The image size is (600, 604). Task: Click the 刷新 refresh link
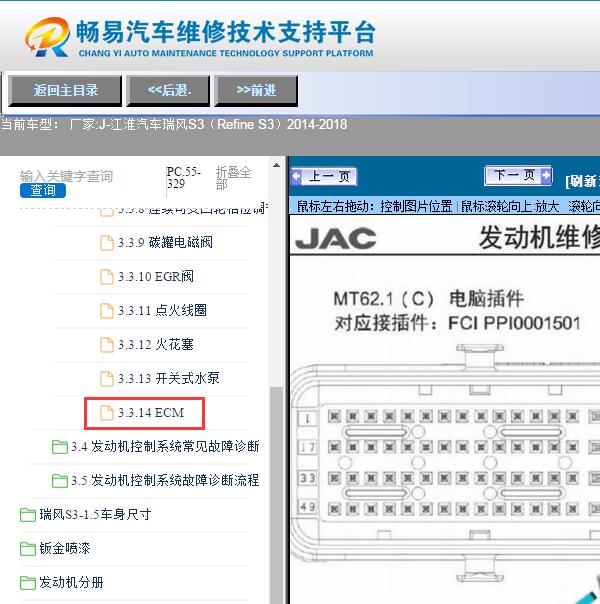point(583,181)
